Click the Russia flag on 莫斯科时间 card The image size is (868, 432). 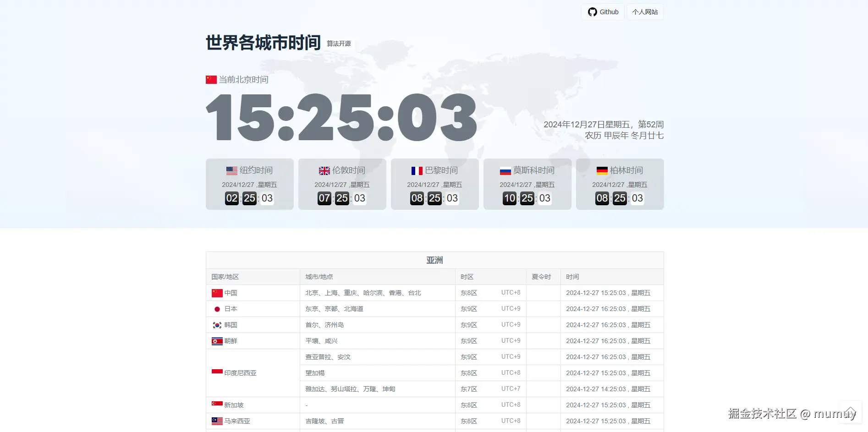[505, 170]
